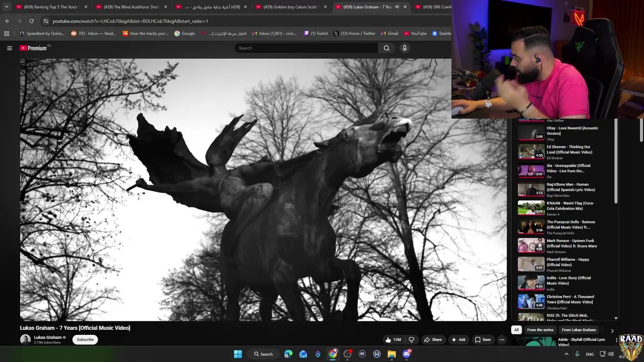Show hidden system tray icons chevron

coord(566,354)
